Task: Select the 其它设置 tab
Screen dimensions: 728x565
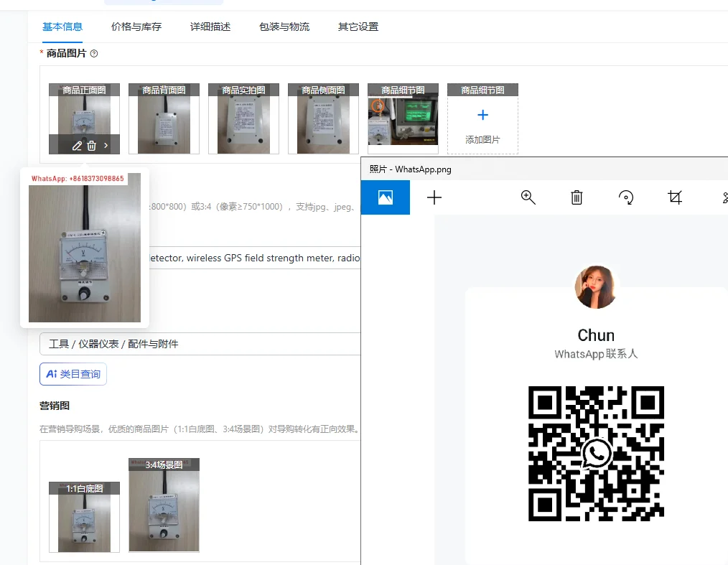Action: coord(358,27)
